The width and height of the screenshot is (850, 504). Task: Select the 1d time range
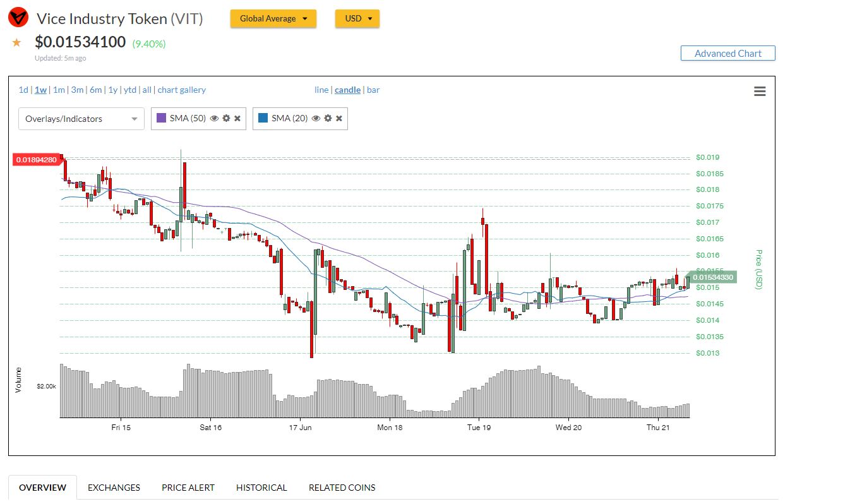pyautogui.click(x=23, y=90)
